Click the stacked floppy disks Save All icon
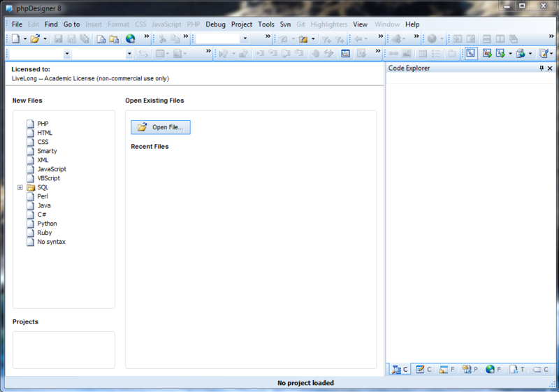This screenshot has height=392, width=559. pos(85,39)
